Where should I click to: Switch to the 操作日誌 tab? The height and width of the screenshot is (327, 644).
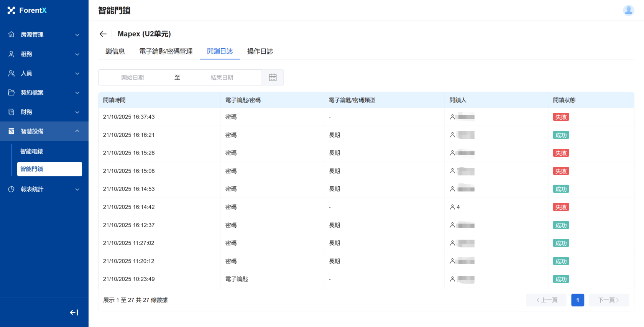[x=260, y=51]
